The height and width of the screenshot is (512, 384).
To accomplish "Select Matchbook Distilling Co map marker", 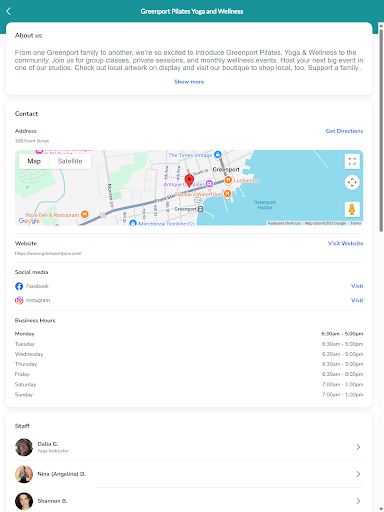I will pyautogui.click(x=133, y=223).
